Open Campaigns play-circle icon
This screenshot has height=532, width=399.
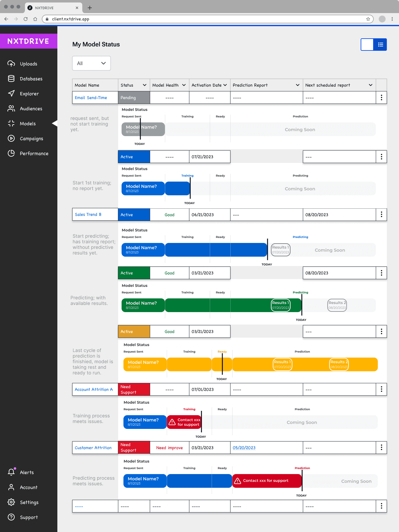coord(11,138)
